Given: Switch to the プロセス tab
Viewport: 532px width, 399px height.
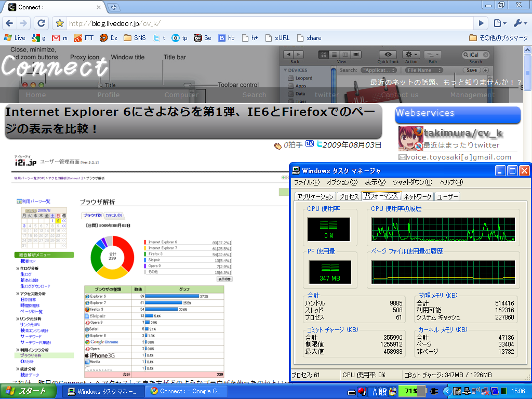Looking at the screenshot, I should tap(349, 196).
